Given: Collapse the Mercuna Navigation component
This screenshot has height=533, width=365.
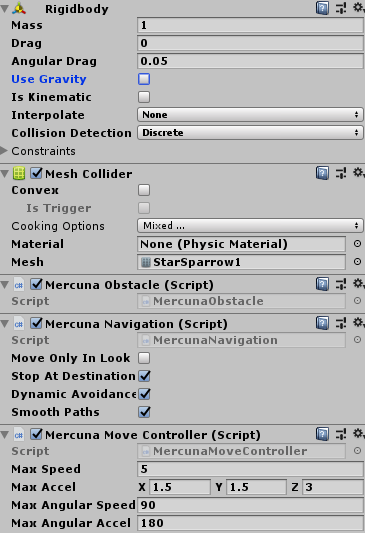Looking at the screenshot, I should point(4,324).
